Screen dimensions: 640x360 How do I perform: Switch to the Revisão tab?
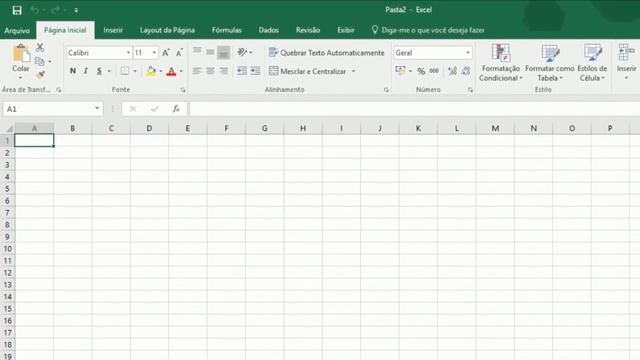coord(308,30)
